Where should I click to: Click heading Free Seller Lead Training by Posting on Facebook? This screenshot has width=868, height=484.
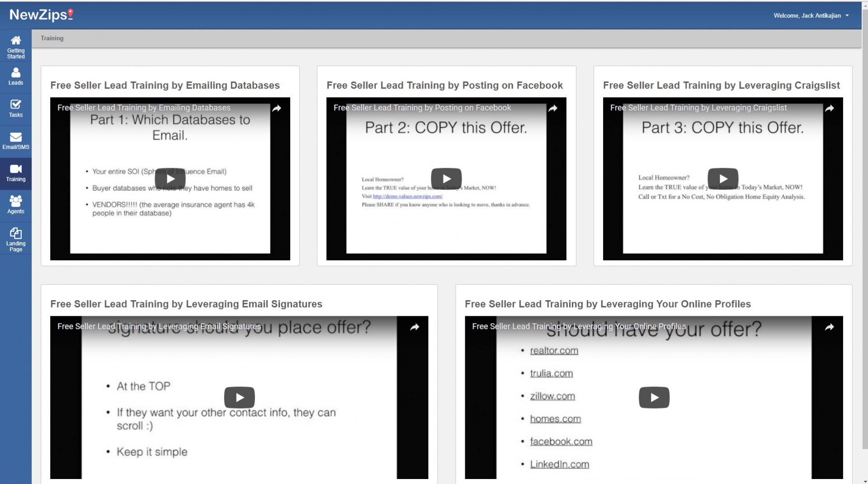(x=445, y=85)
